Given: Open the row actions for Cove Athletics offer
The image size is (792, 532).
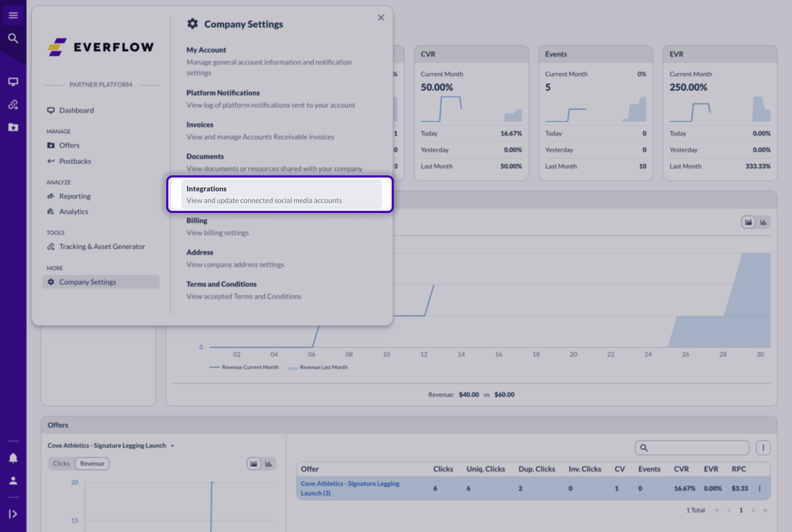Looking at the screenshot, I should coord(760,488).
